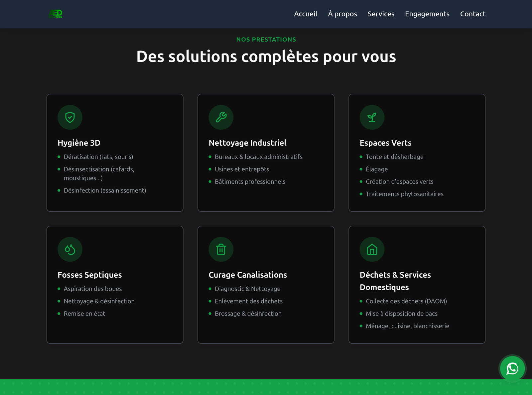
Task: Click the NOS PRESTATIONS label
Action: click(266, 40)
